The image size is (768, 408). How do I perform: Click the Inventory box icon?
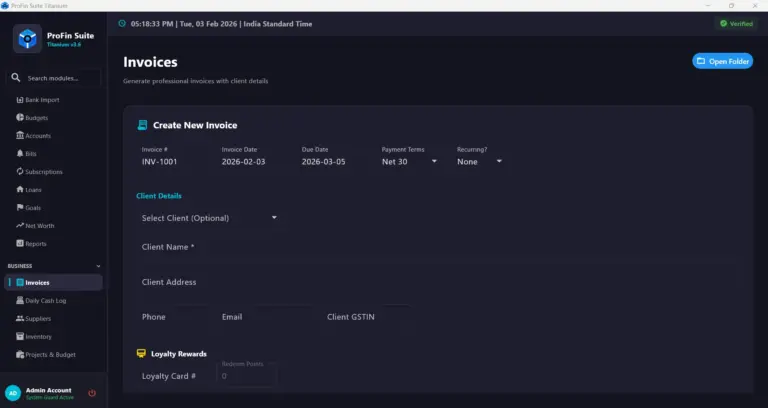[x=20, y=336]
